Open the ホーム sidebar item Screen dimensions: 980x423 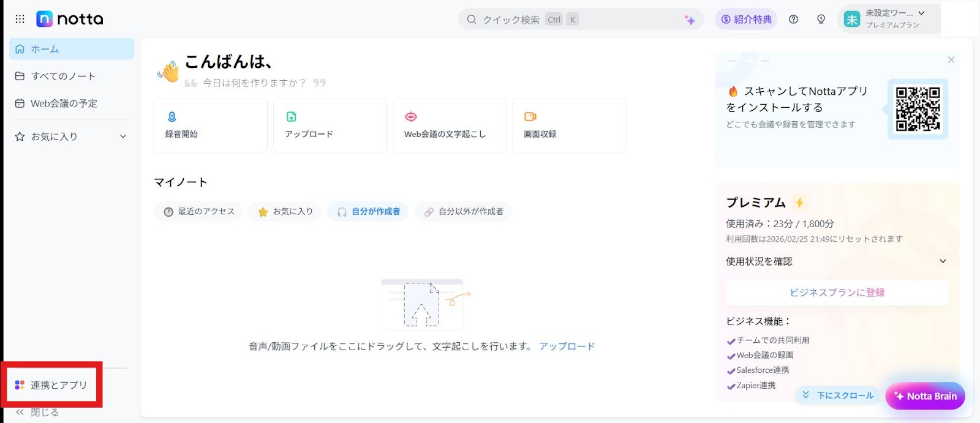(x=72, y=49)
